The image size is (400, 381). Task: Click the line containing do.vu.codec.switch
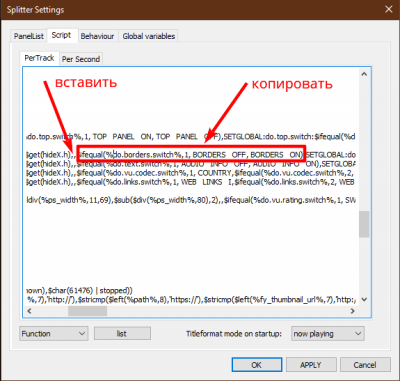click(191, 173)
